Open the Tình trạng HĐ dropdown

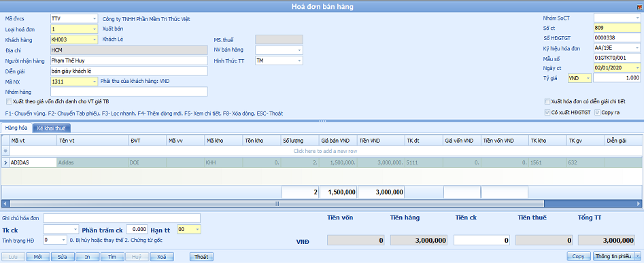63,240
